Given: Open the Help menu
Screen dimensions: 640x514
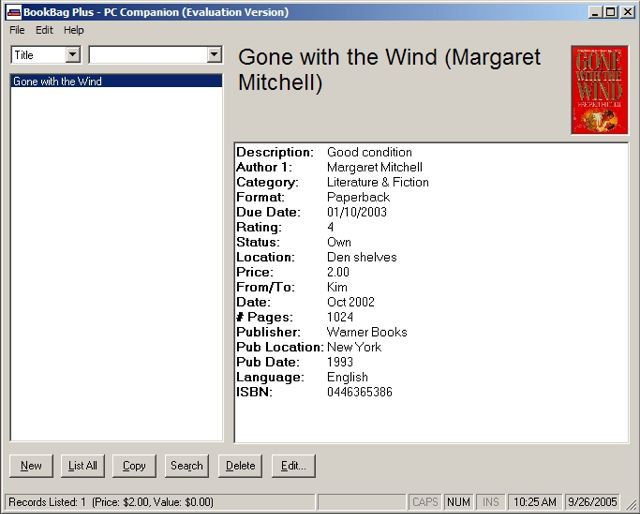Looking at the screenshot, I should 74,30.
